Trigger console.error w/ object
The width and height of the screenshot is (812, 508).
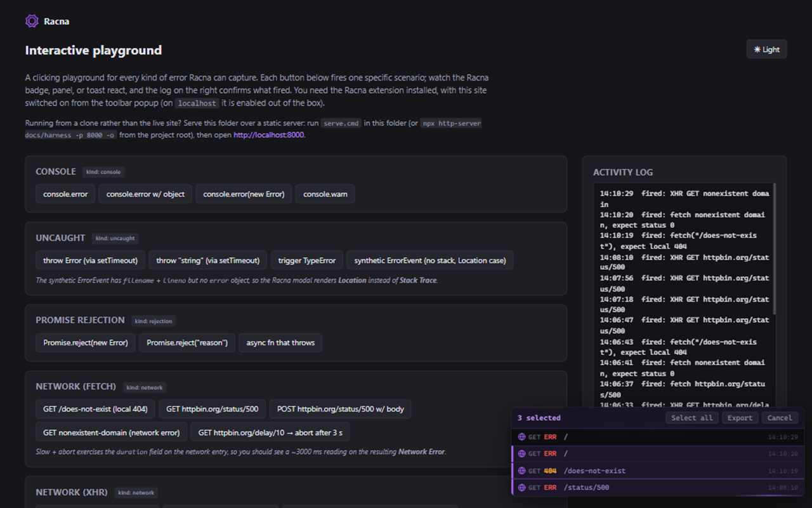pyautogui.click(x=145, y=194)
